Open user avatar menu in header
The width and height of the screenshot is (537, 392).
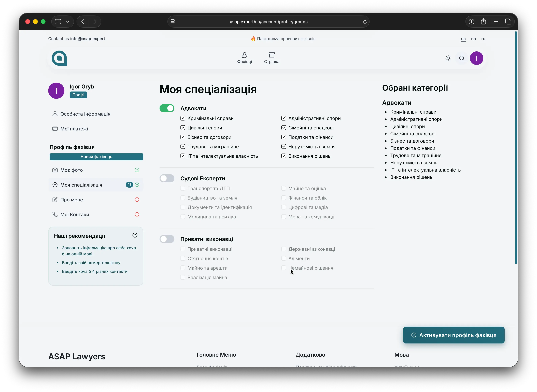(x=476, y=58)
